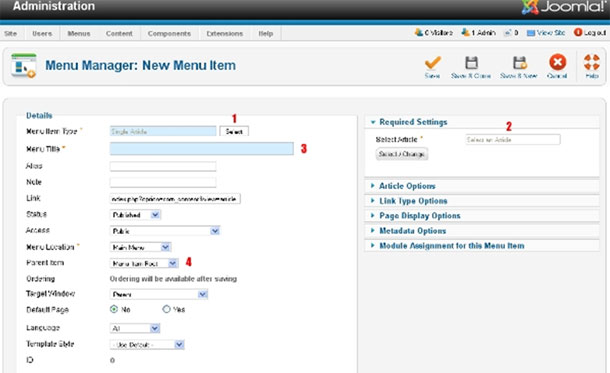Image resolution: width=610 pixels, height=373 pixels.
Task: Open the Components menu
Action: 169,33
